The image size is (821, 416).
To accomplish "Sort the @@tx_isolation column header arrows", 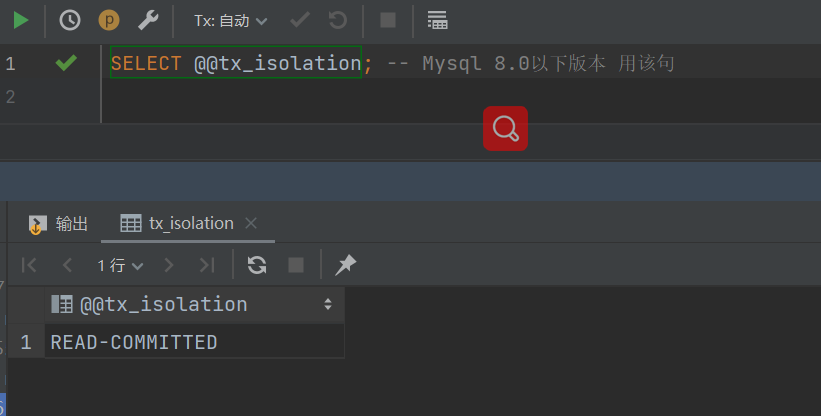I will pyautogui.click(x=328, y=304).
